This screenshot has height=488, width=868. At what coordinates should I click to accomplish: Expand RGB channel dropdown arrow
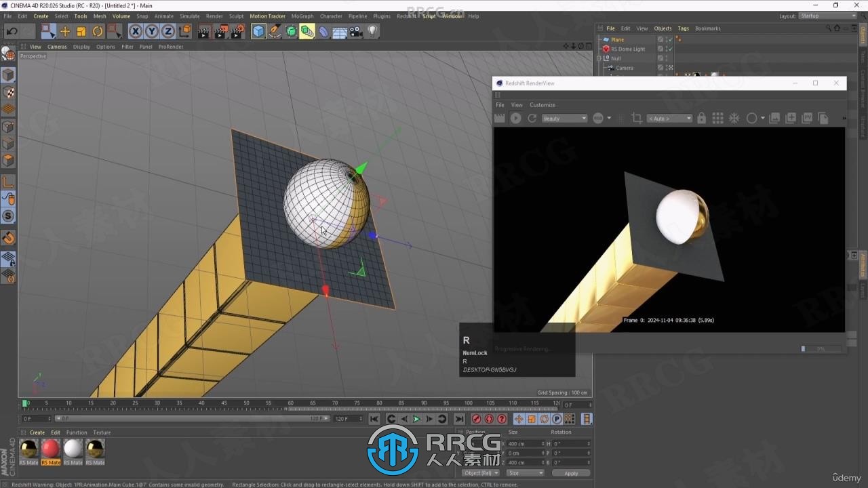(609, 118)
